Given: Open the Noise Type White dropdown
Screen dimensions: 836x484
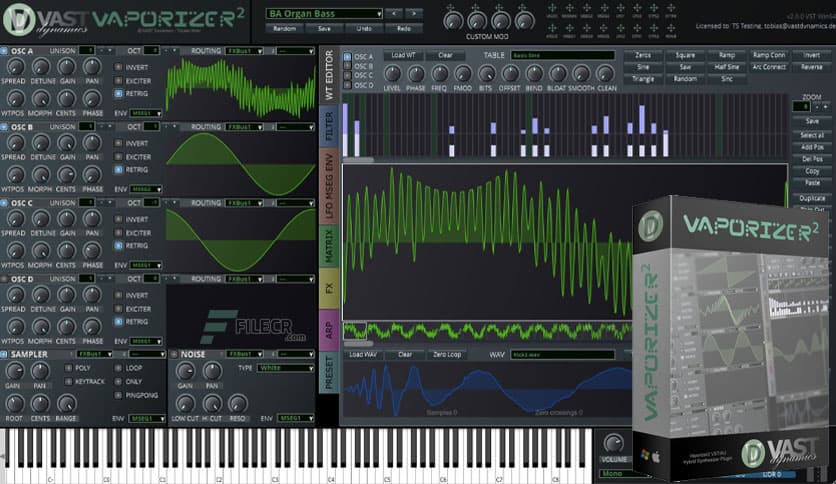Looking at the screenshot, I should pyautogui.click(x=283, y=368).
